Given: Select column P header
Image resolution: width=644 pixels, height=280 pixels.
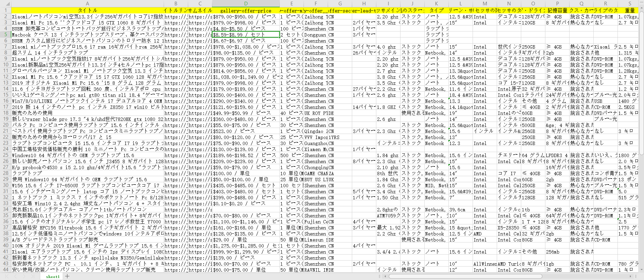Looking at the screenshot, I should pyautogui.click(x=557, y=4).
